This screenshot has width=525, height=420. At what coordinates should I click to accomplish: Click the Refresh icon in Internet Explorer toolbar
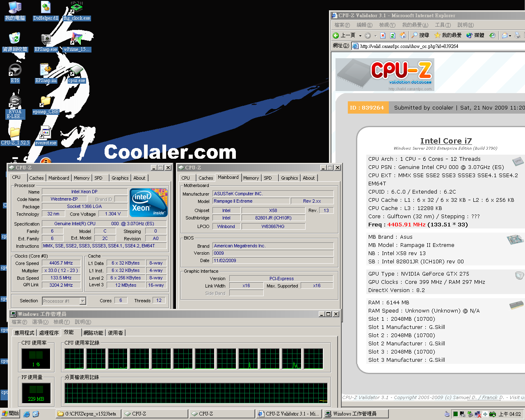click(x=393, y=35)
